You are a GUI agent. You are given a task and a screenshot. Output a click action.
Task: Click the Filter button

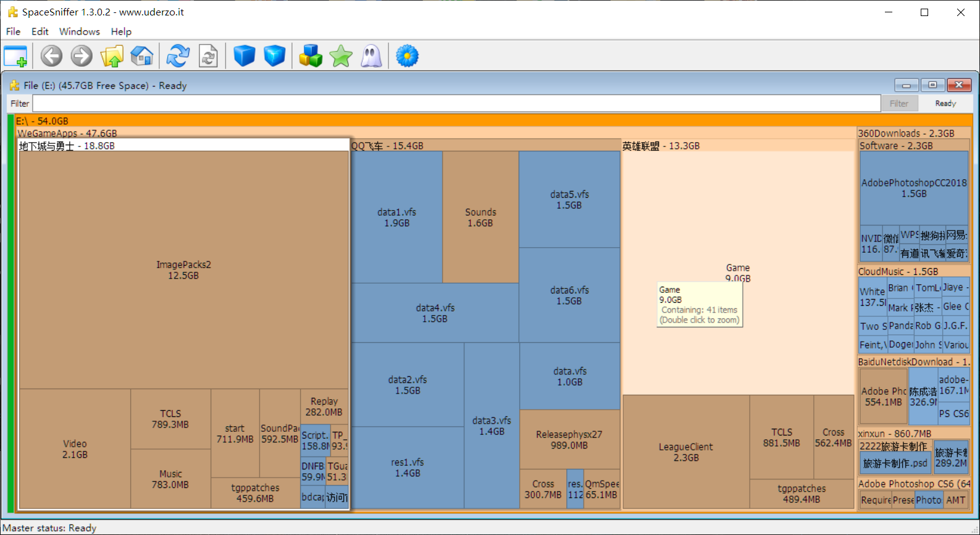point(899,103)
